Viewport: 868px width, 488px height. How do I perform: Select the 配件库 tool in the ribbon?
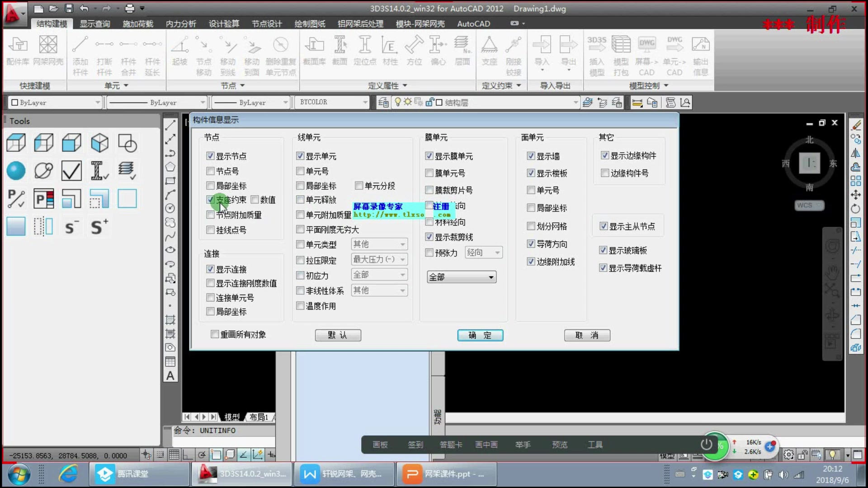click(x=17, y=52)
